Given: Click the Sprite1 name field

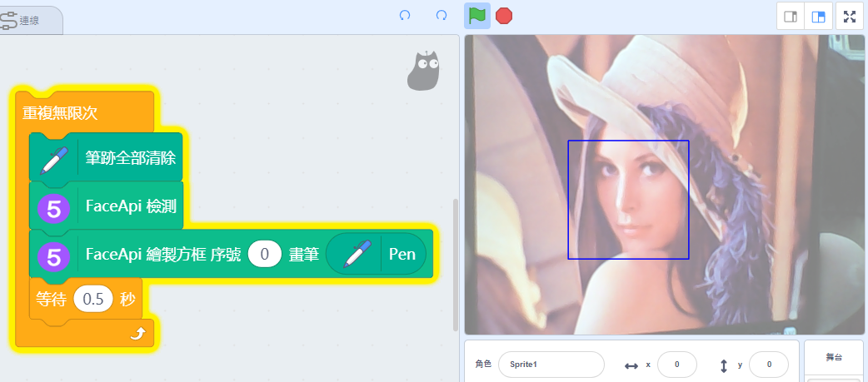Looking at the screenshot, I should pos(551,365).
